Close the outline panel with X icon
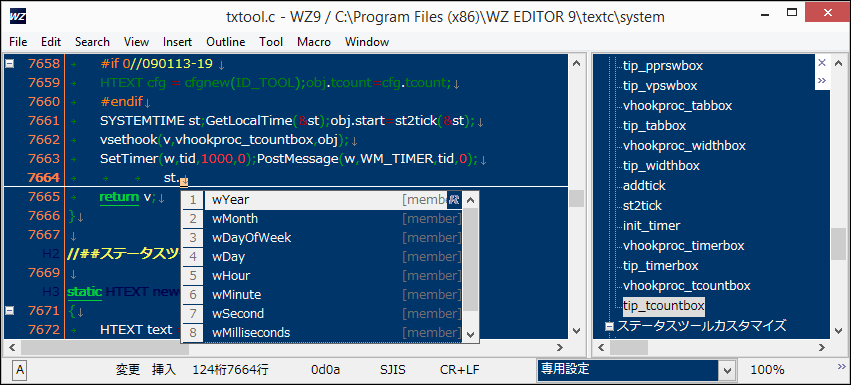 (822, 62)
